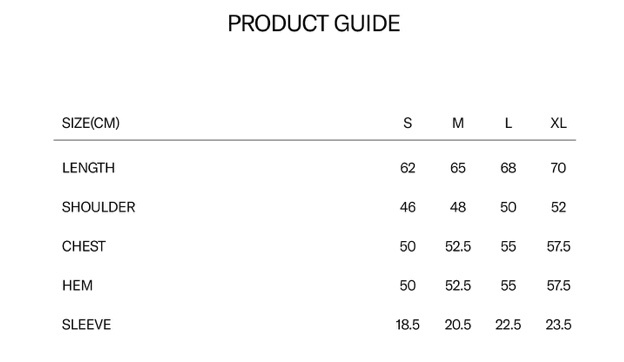Select the CHEST row label
624x362 pixels.
click(x=84, y=246)
